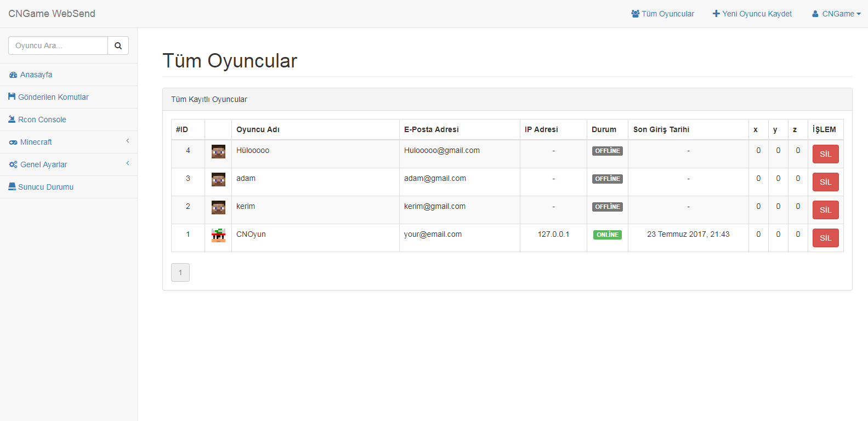Open the Yeni Oyuncu Kaydet link

[752, 14]
